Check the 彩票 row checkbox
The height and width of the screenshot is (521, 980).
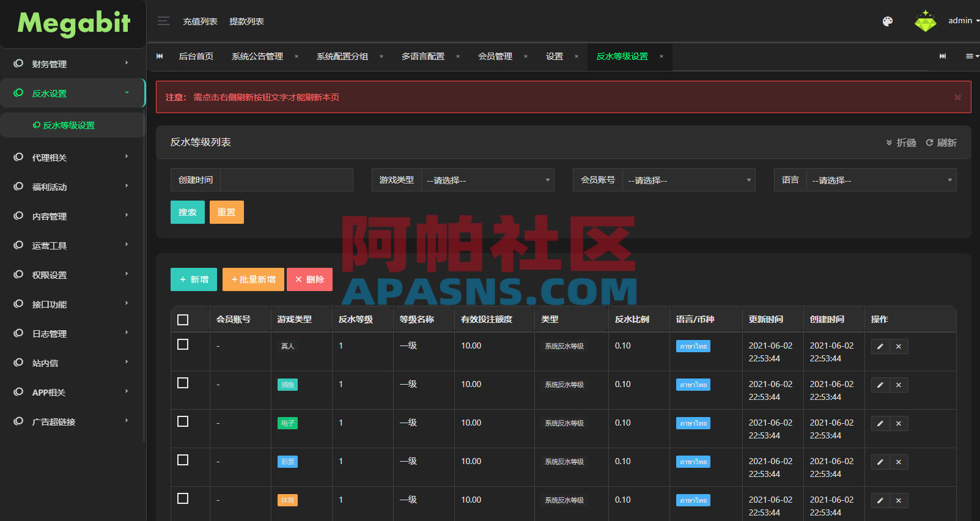183,460
